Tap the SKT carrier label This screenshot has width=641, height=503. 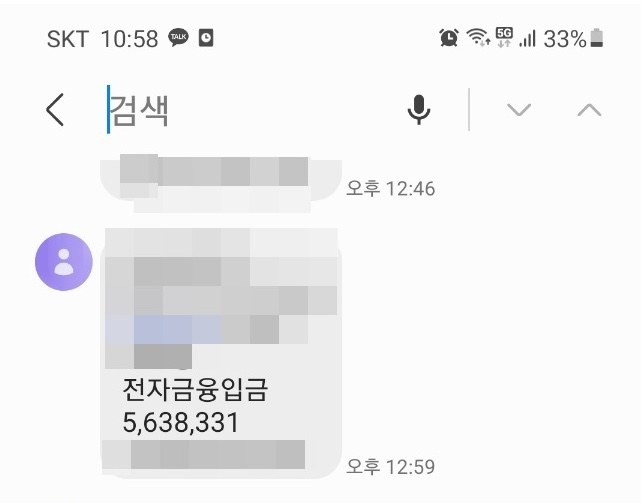68,39
